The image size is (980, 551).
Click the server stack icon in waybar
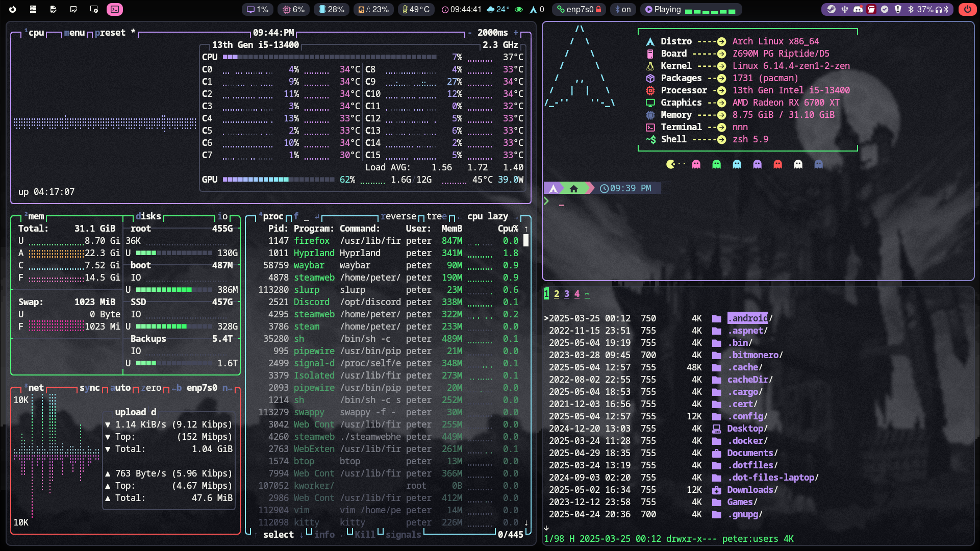[33, 9]
